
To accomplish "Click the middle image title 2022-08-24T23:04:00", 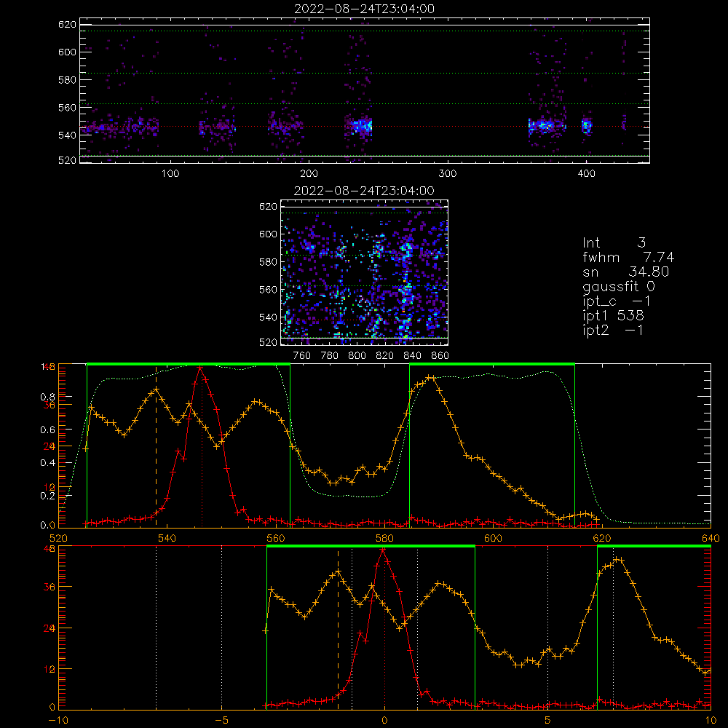I will tap(365, 191).
